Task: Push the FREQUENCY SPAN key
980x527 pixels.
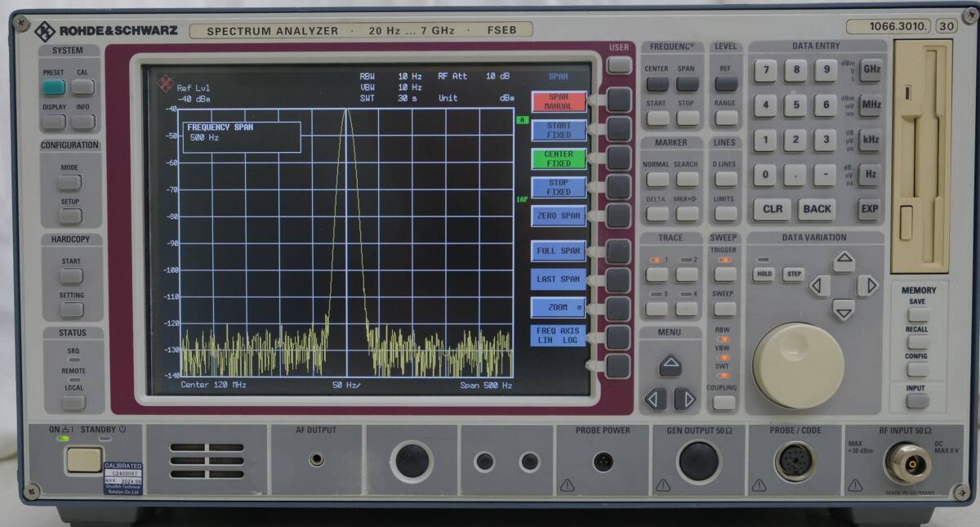Action: click(x=688, y=83)
